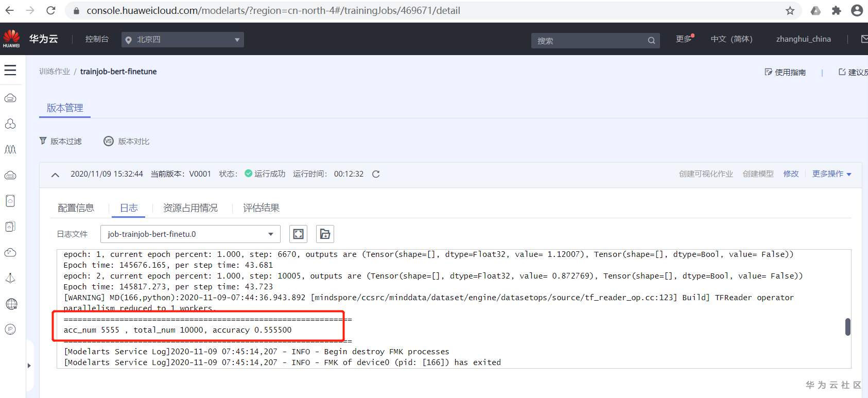Image resolution: width=868 pixels, height=398 pixels.
Task: Open the mail message icon
Action: [864, 39]
